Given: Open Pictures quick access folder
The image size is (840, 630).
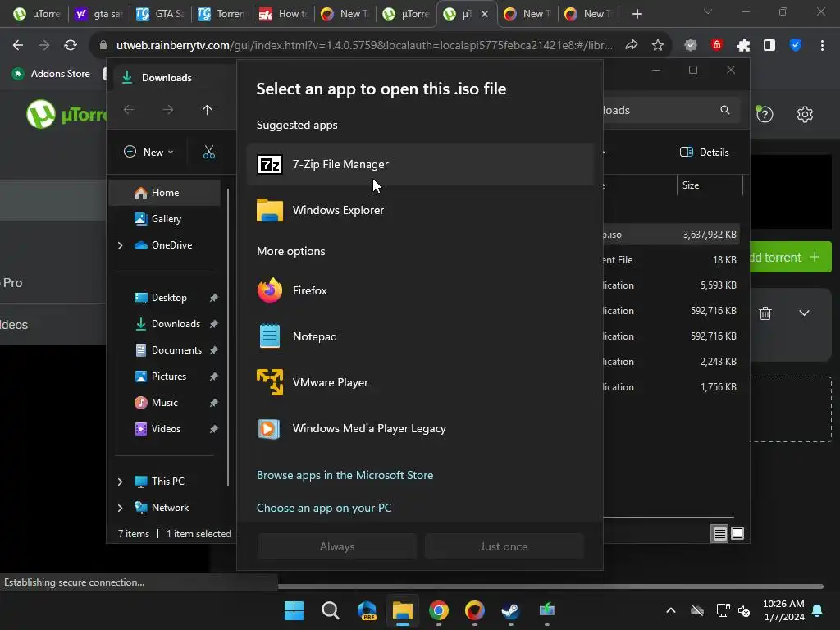Looking at the screenshot, I should pos(167,376).
